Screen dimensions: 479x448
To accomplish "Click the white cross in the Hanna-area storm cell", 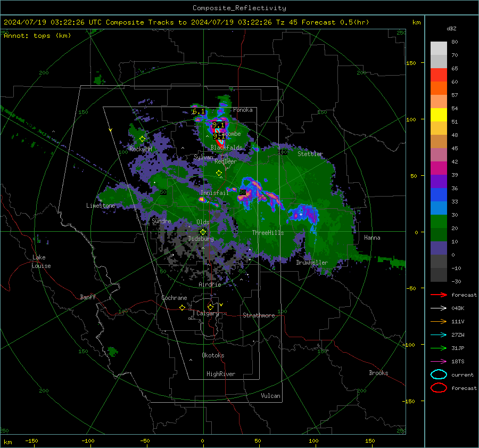I will tap(301, 214).
